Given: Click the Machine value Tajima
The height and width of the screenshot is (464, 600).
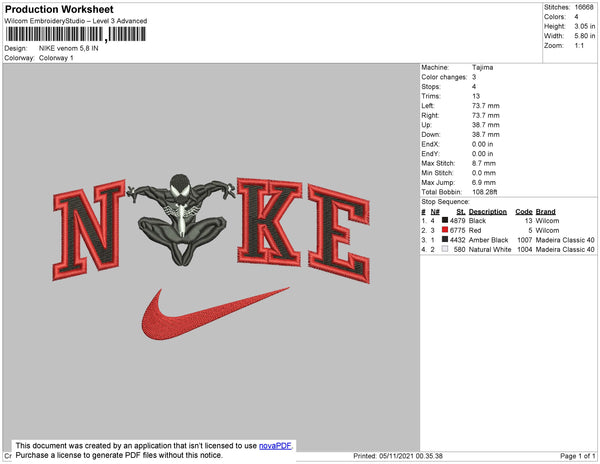Looking at the screenshot, I should pos(482,67).
